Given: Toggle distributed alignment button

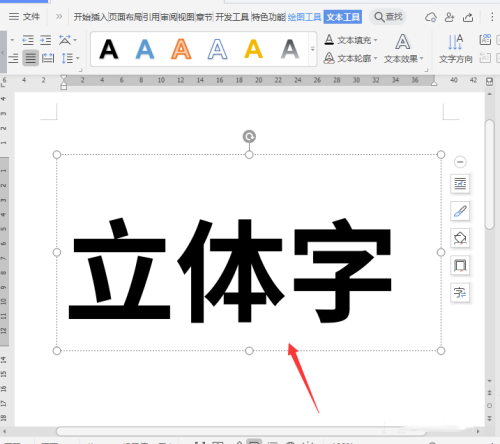Looking at the screenshot, I should pos(48,58).
